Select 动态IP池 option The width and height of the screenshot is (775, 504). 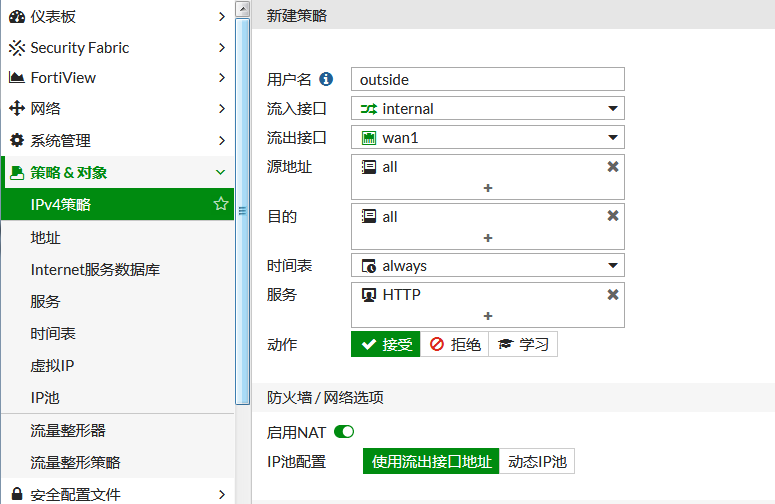537,462
